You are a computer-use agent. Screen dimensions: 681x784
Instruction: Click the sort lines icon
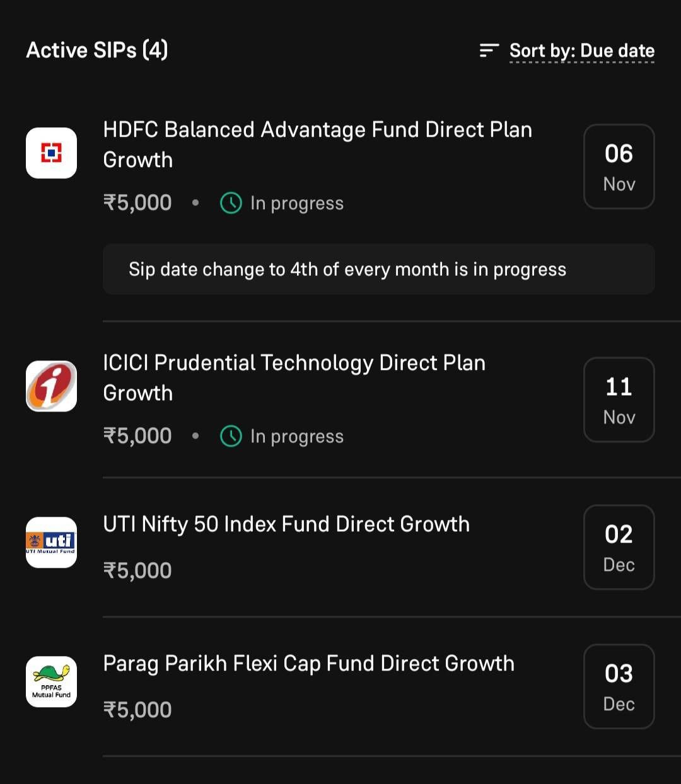tap(489, 50)
